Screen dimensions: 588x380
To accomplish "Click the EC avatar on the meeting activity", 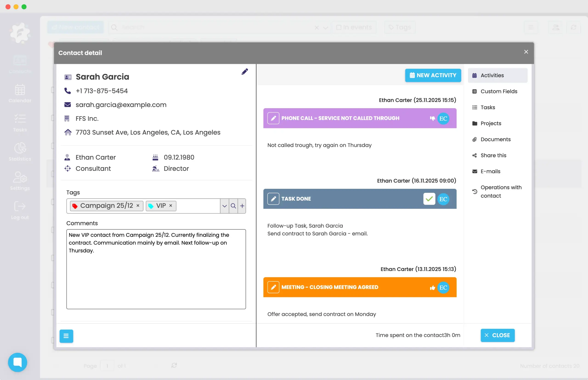I will pyautogui.click(x=443, y=287).
